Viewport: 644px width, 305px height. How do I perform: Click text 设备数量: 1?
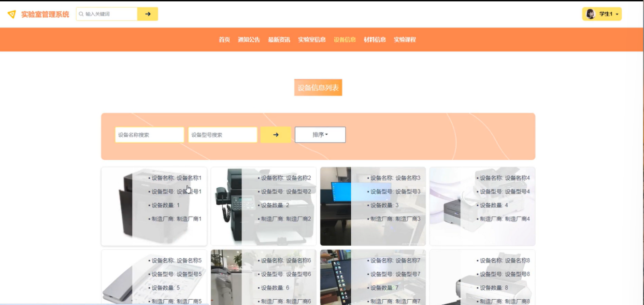click(x=166, y=205)
